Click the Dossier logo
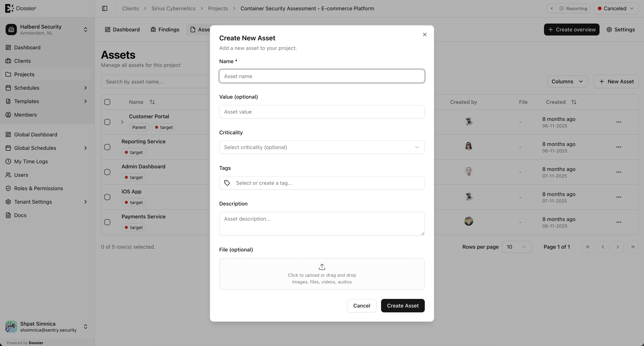 (21, 8)
